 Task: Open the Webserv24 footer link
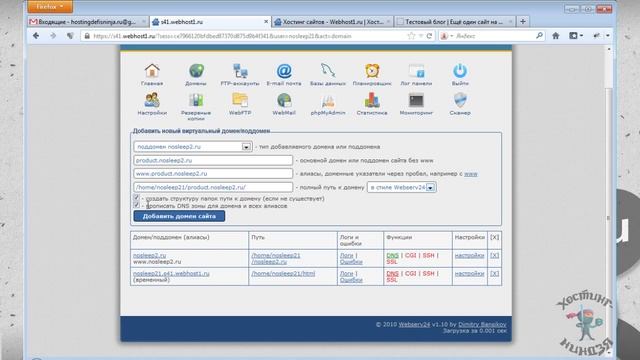click(414, 324)
